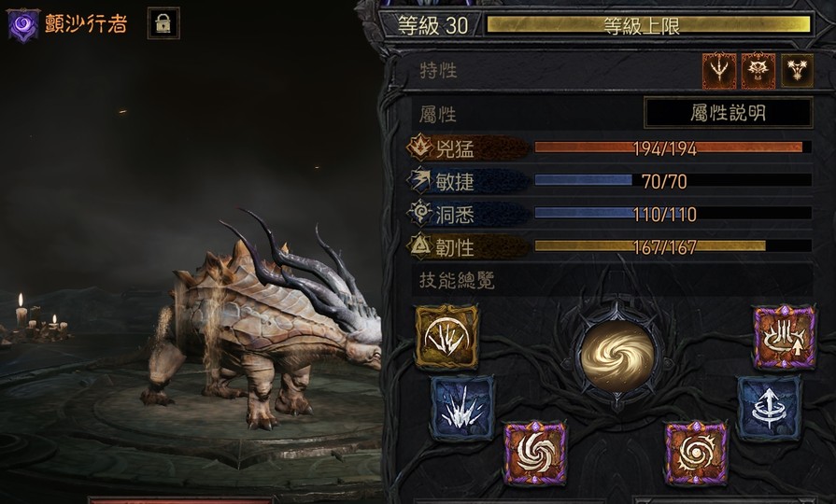
Task: Click the 兇猛 attribute icon
Action: (x=419, y=147)
